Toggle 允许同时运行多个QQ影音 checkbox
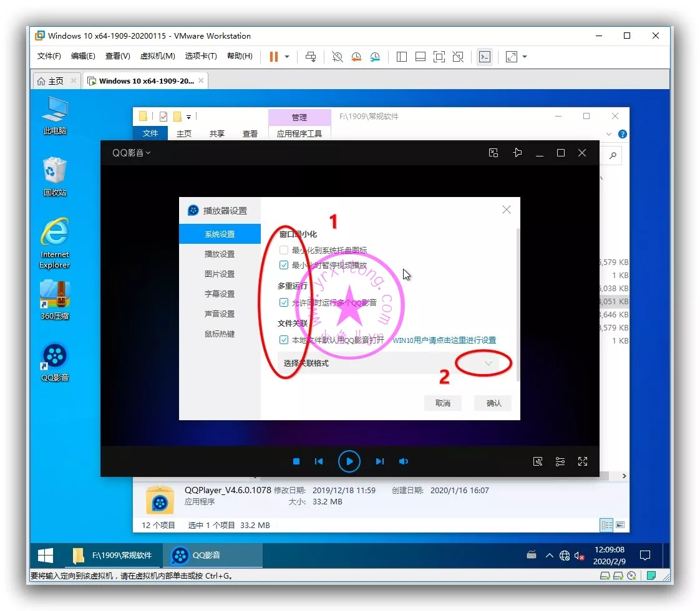 [x=284, y=302]
